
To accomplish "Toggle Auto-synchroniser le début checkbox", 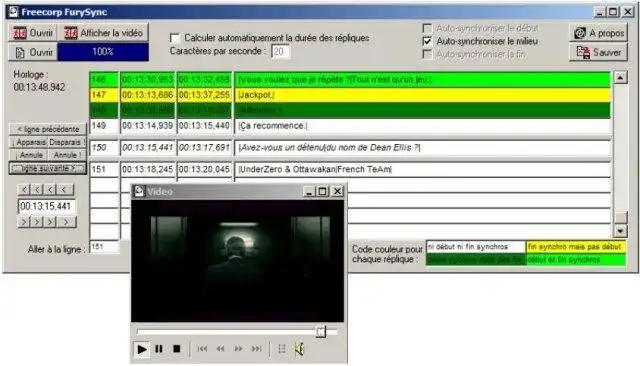I will click(x=427, y=28).
